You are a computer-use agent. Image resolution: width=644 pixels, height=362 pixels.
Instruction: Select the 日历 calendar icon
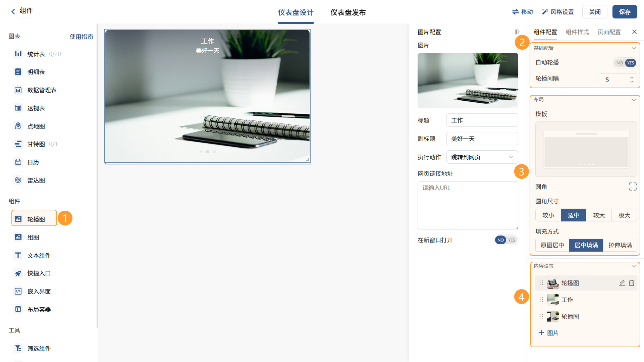click(x=18, y=162)
